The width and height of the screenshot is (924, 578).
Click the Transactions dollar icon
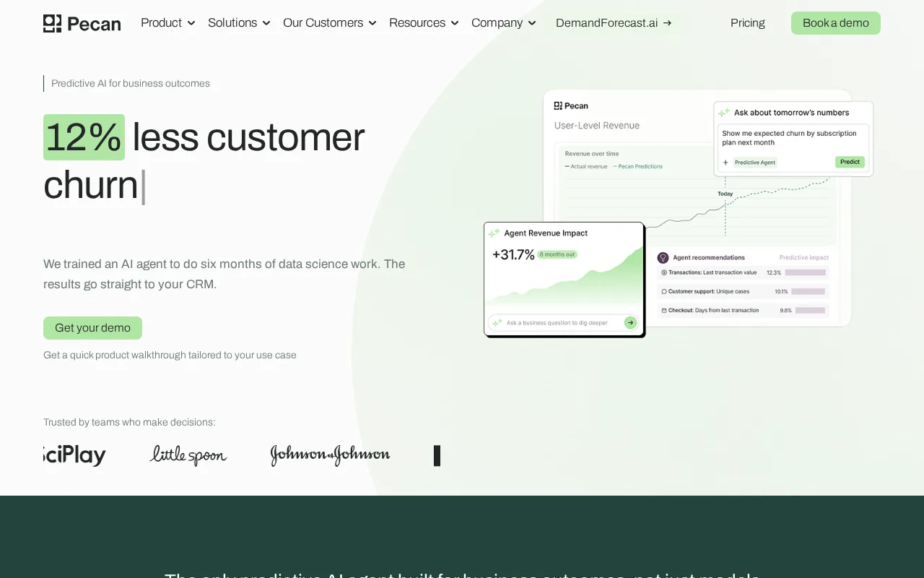[x=664, y=272]
